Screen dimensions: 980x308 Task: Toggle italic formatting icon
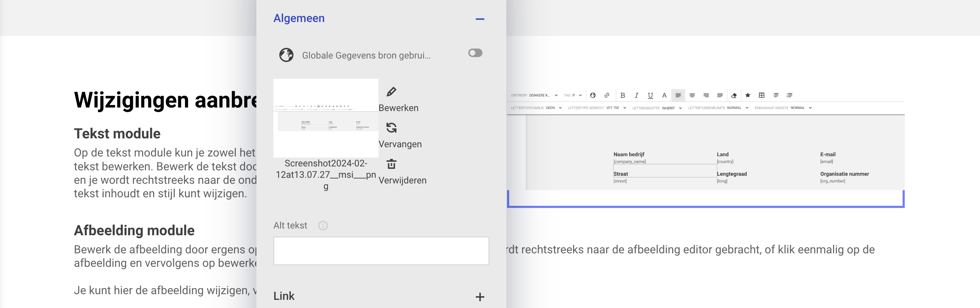(x=636, y=95)
